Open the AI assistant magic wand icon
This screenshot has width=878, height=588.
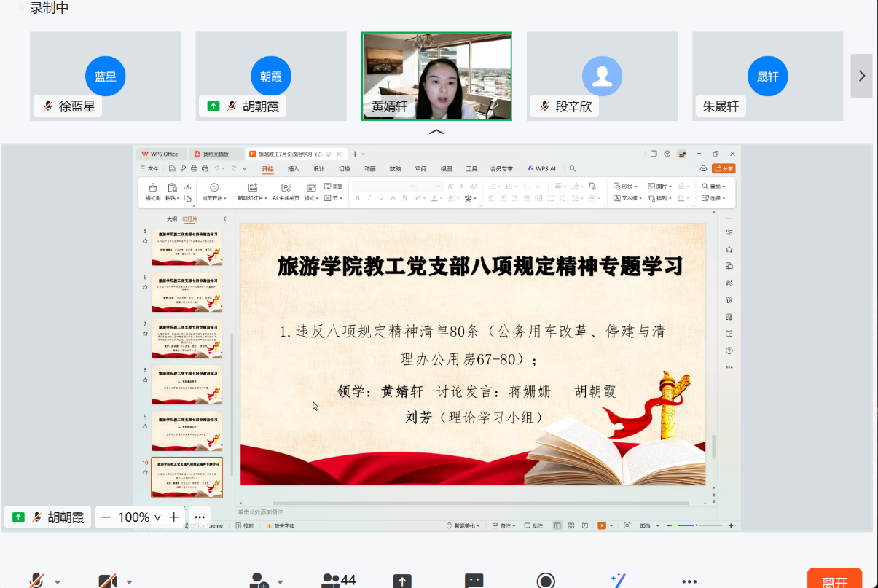(x=618, y=581)
